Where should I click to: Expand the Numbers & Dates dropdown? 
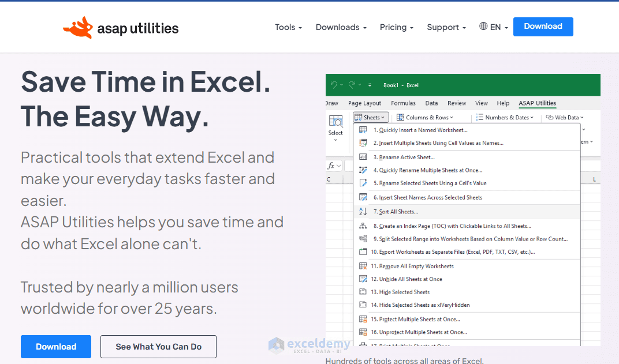[x=505, y=118]
